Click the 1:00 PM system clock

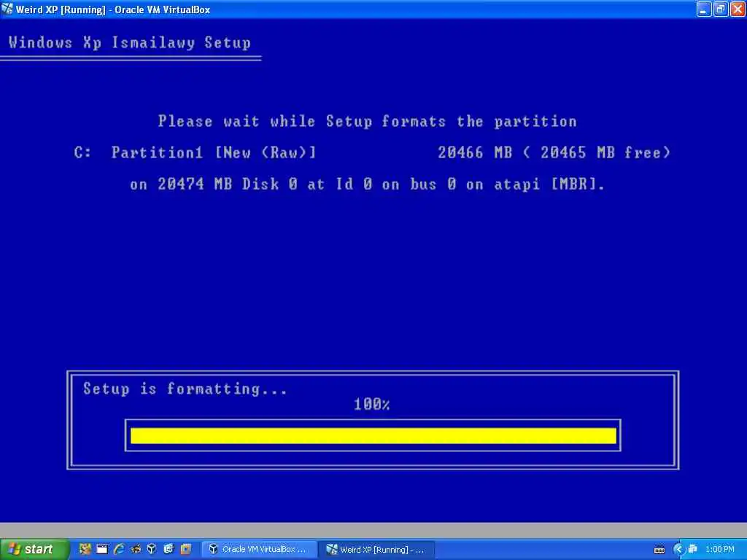click(719, 550)
